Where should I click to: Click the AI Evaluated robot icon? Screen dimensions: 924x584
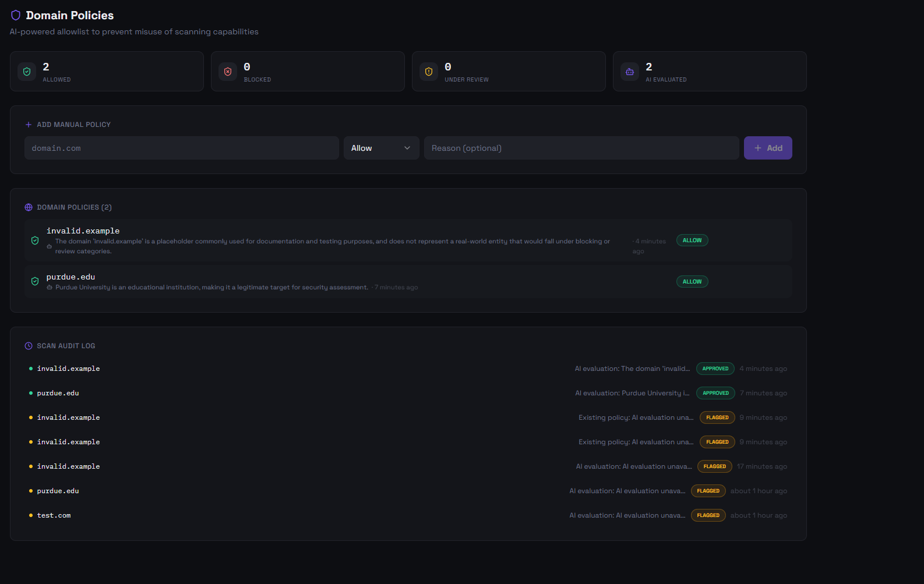pyautogui.click(x=630, y=72)
